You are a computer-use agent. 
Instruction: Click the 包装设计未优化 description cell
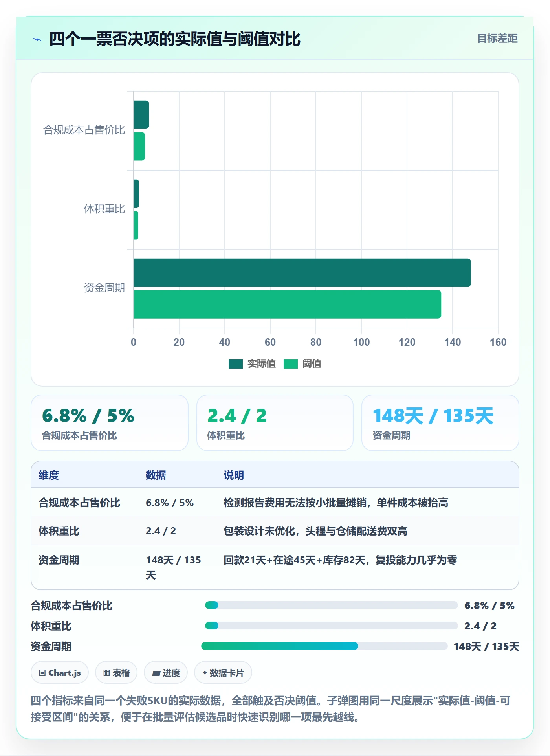(x=315, y=531)
